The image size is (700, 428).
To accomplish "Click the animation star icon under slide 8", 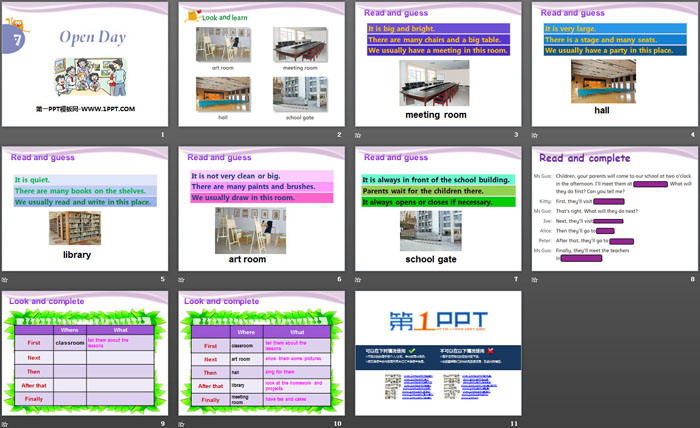I will tap(535, 280).
